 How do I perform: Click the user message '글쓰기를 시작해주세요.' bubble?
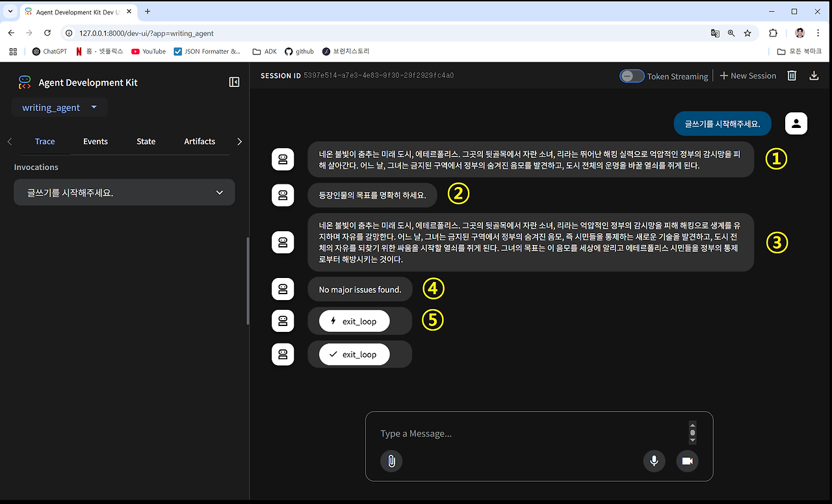(x=723, y=123)
